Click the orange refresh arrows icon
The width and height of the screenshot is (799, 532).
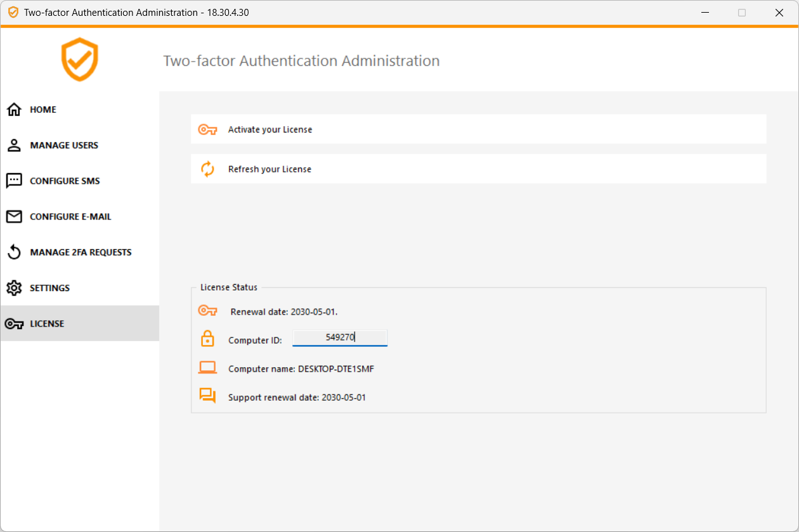pyautogui.click(x=207, y=169)
